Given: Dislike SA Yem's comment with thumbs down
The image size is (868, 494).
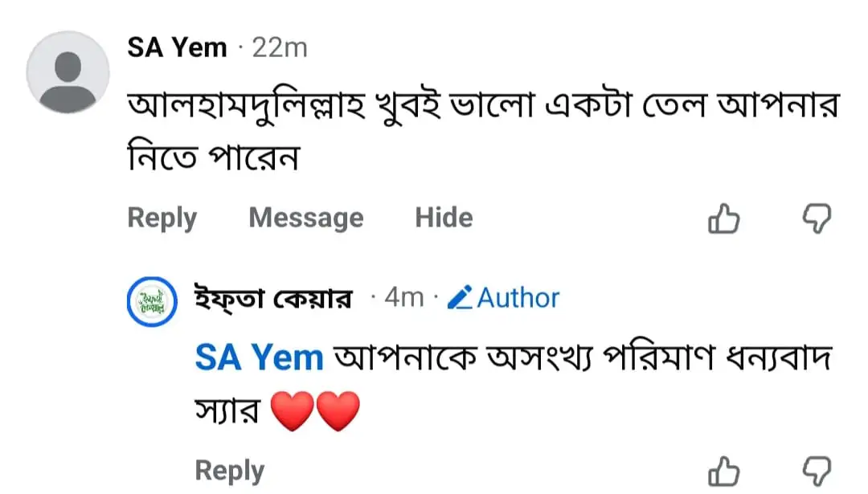Looking at the screenshot, I should pyautogui.click(x=817, y=218).
